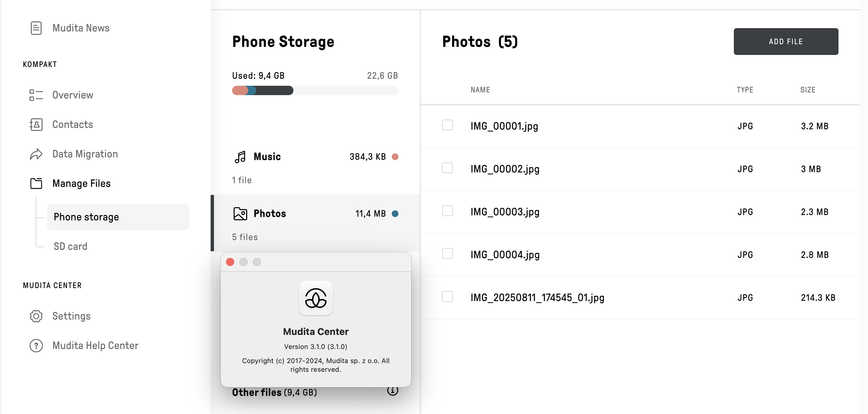Click the Manage Files folder icon

click(36, 184)
